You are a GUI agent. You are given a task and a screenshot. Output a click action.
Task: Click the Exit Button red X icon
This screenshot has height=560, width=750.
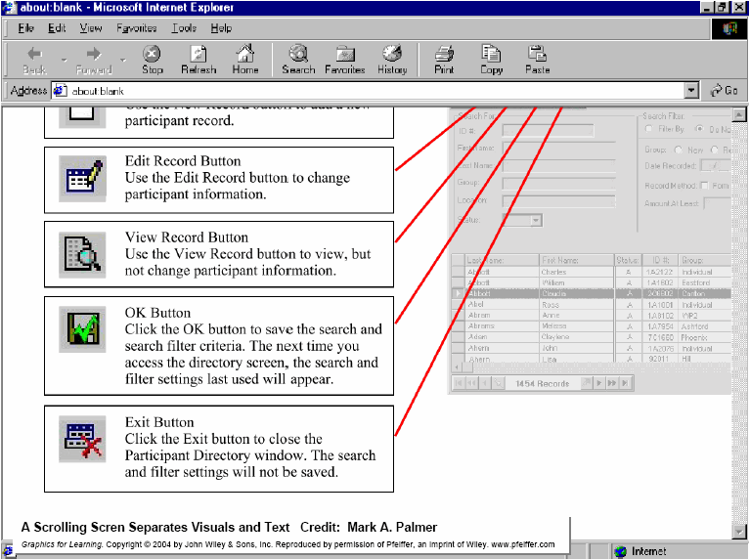pyautogui.click(x=82, y=439)
